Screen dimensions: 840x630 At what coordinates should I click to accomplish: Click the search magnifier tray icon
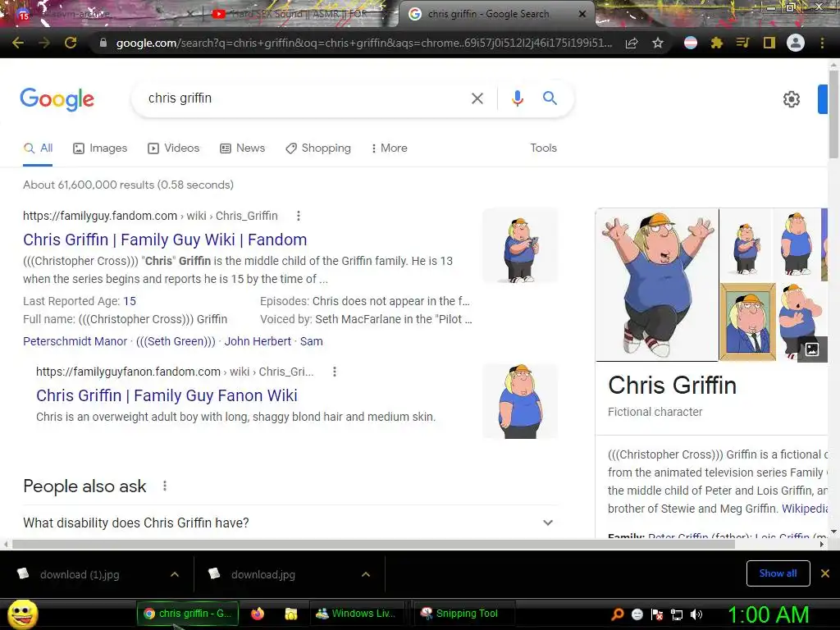pos(617,615)
